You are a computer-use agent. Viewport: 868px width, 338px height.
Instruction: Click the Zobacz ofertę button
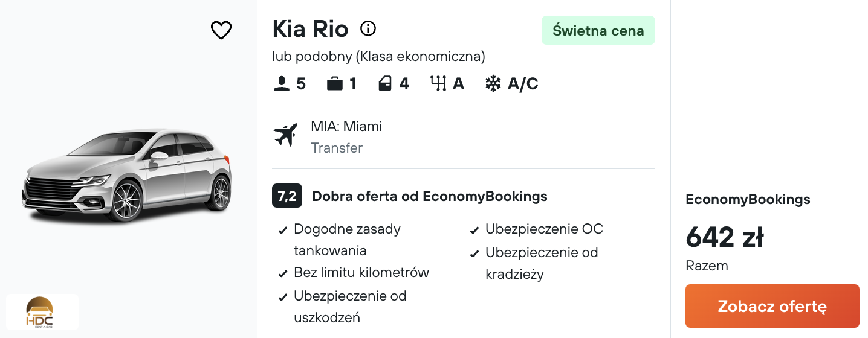[772, 306]
